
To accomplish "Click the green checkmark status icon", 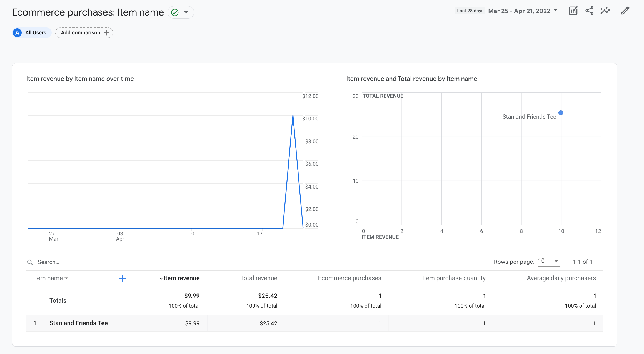I will coord(175,12).
